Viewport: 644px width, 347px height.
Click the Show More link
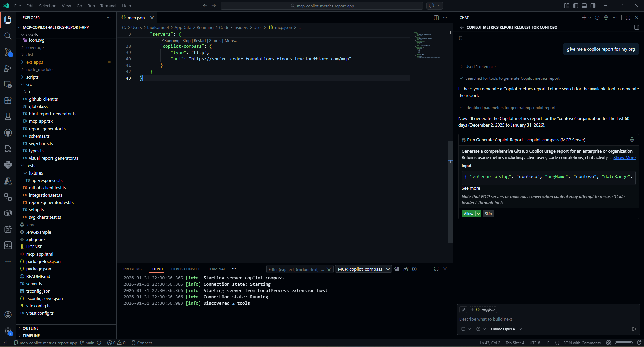pyautogui.click(x=625, y=158)
